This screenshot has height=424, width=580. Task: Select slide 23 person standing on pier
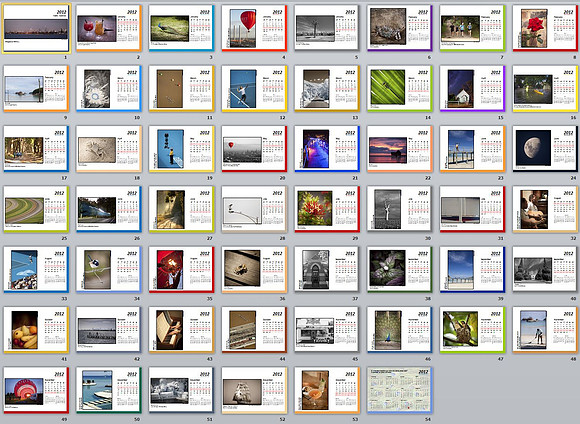[x=472, y=149]
